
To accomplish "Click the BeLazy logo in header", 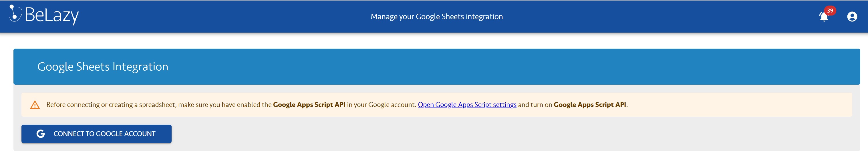I will click(x=44, y=15).
